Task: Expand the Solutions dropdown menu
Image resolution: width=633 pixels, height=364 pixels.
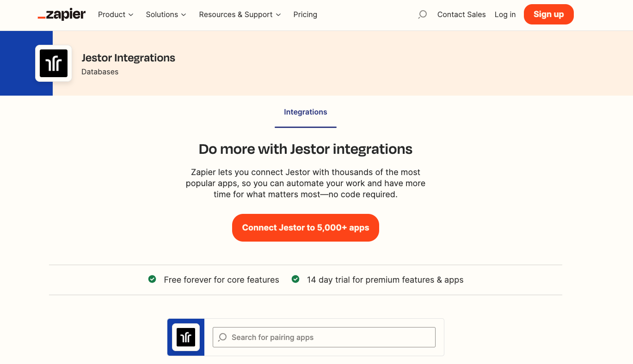Action: [x=166, y=15]
